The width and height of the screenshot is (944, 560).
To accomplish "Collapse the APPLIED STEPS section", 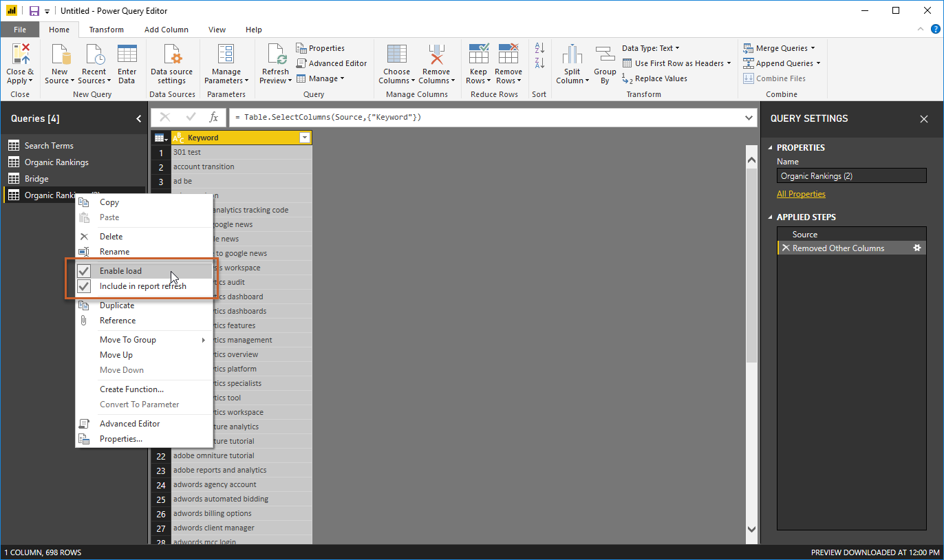I will coord(771,217).
